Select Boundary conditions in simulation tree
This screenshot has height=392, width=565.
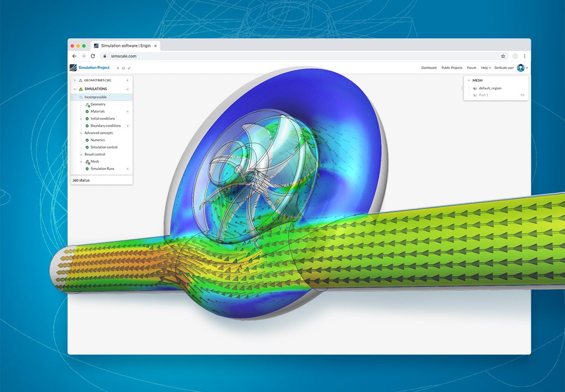click(x=106, y=126)
